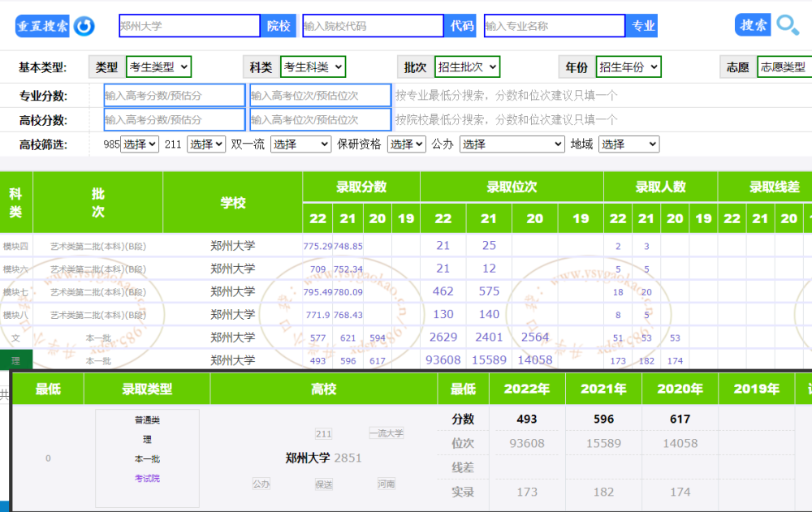Image resolution: width=812 pixels, height=512 pixels.
Task: Click the 重置搜索 reset button
Action: tap(42, 26)
